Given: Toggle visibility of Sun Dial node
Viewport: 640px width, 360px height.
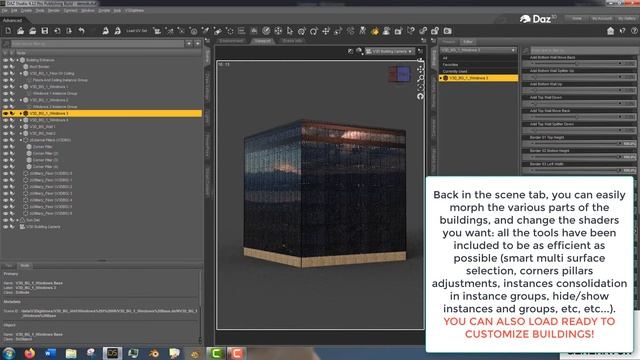Looking at the screenshot, I should tap(5, 220).
